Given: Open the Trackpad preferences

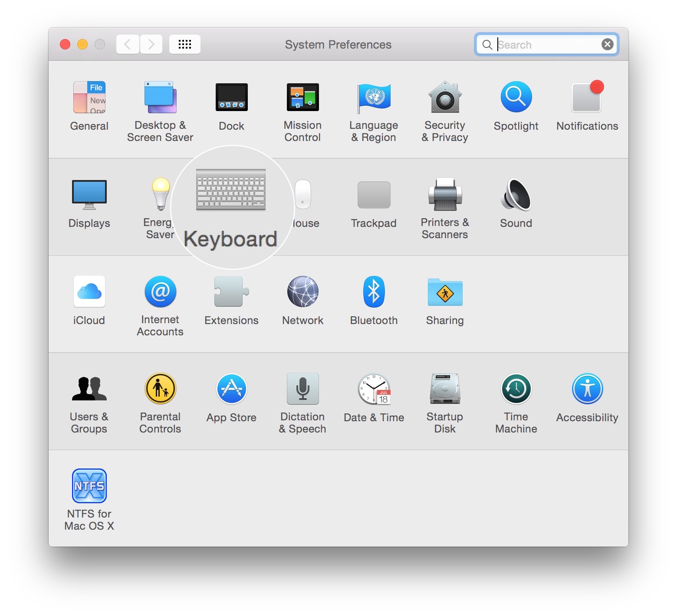Looking at the screenshot, I should [374, 194].
